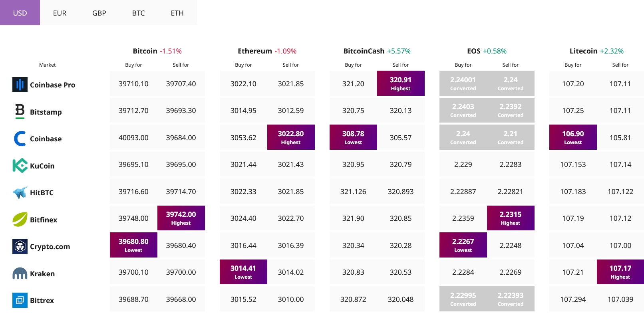Click Crypto.com's lowest Bitcoin buy price 39680.80
This screenshot has height=313, width=644.
coord(133,245)
